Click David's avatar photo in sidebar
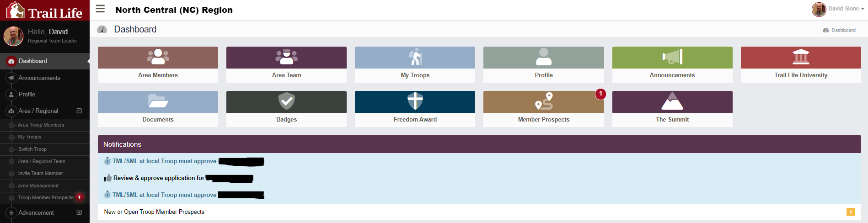This screenshot has height=223, width=868. point(14,36)
